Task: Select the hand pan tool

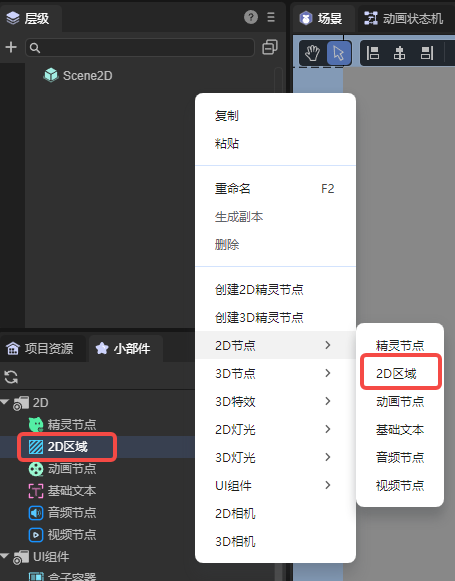Action: point(312,53)
